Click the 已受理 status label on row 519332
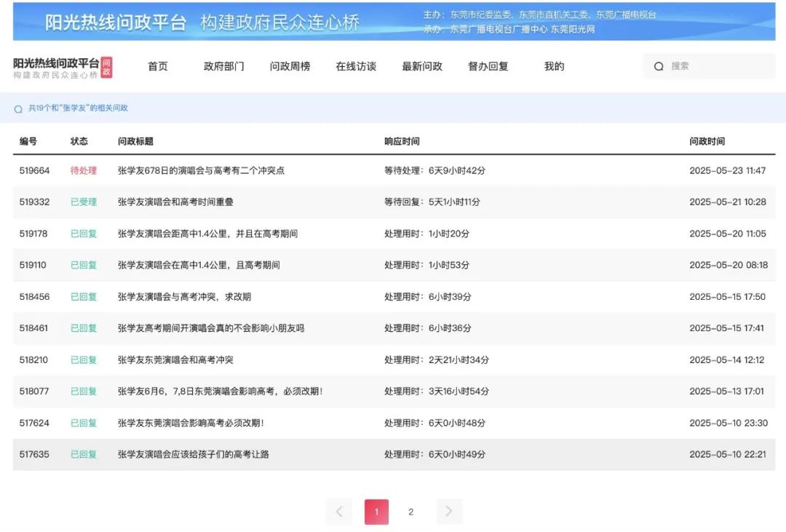Viewport: 786px width, 532px height. pyautogui.click(x=82, y=202)
